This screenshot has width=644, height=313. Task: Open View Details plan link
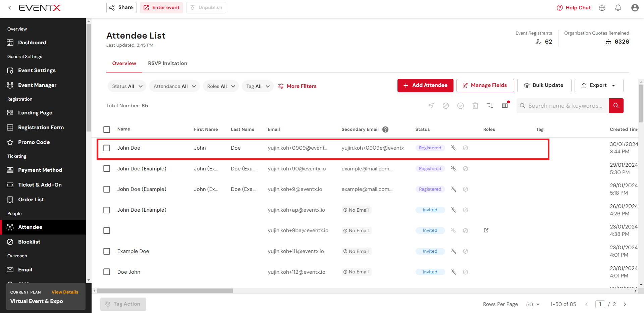point(65,292)
